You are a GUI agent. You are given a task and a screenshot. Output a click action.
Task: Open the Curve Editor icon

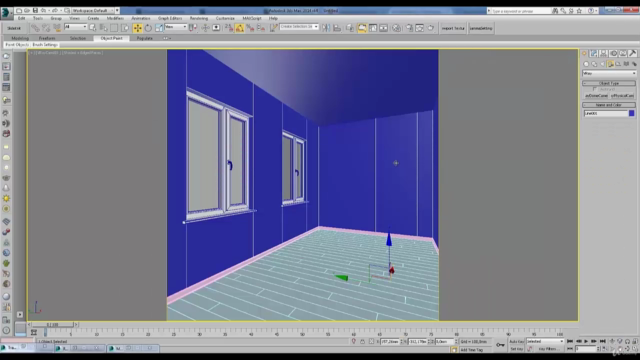coord(373,28)
